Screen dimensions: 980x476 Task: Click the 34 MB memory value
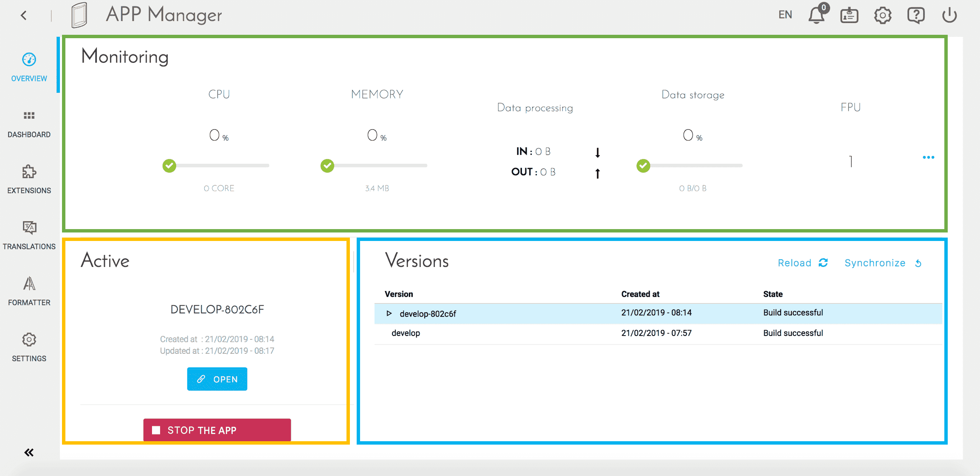pyautogui.click(x=377, y=188)
